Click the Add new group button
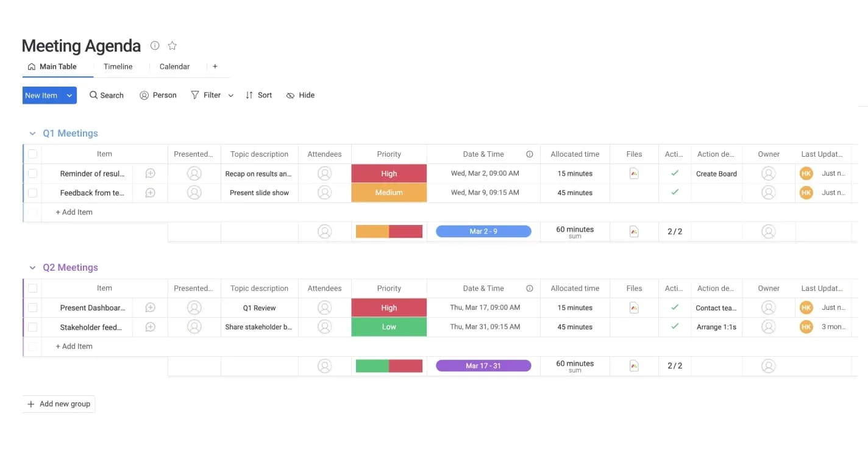 [59, 404]
